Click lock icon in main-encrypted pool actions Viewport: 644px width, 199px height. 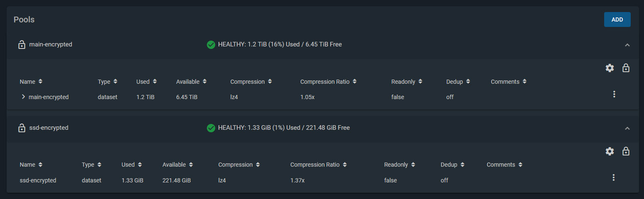[626, 68]
